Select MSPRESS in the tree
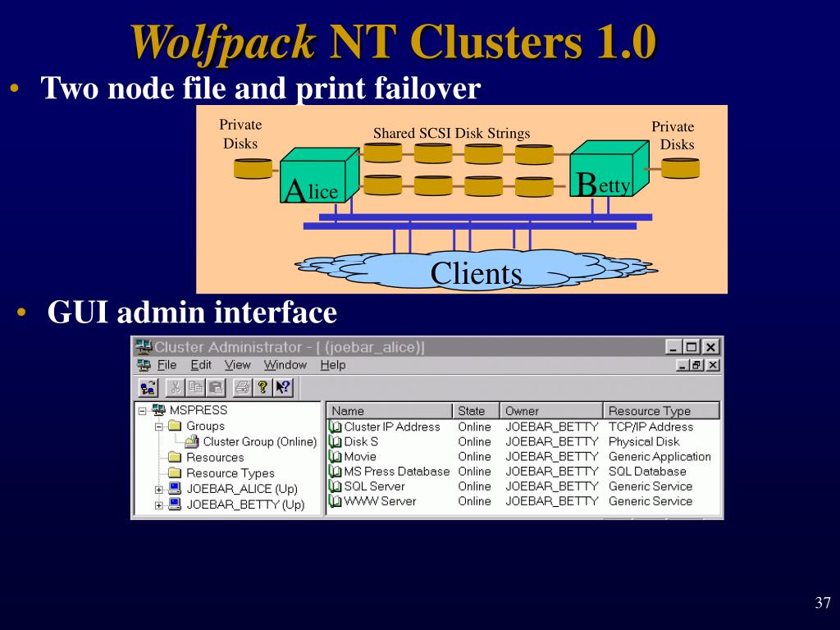This screenshot has width=840, height=630. [199, 410]
